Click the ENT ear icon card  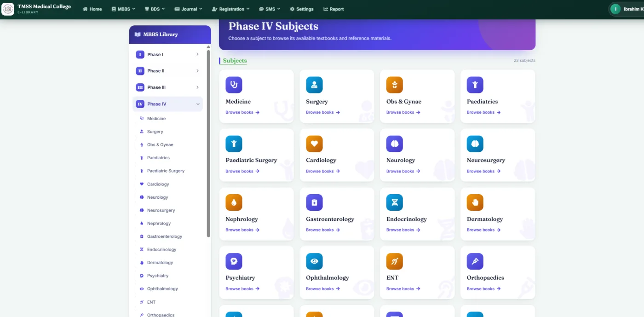(395, 261)
